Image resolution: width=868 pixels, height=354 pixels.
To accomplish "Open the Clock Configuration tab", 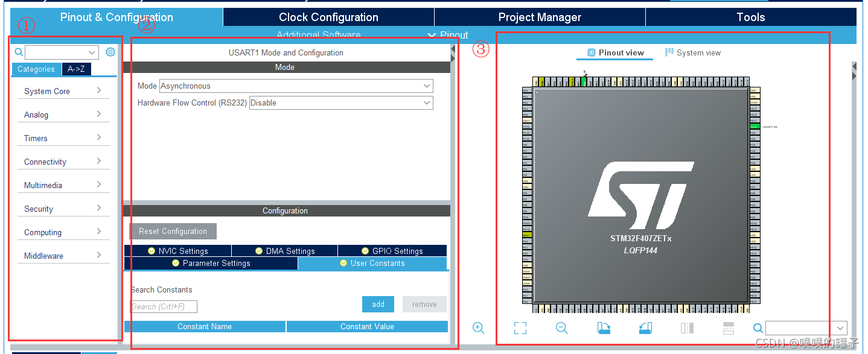I will pyautogui.click(x=328, y=17).
